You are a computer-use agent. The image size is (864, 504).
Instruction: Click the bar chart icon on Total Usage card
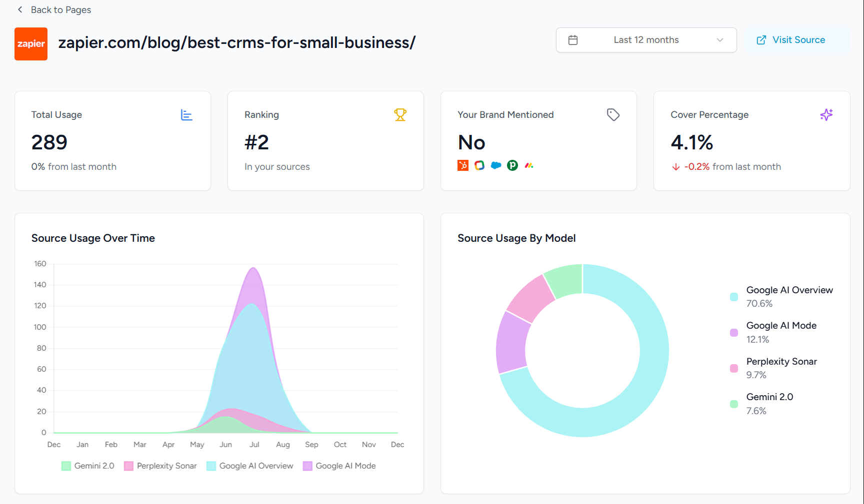186,114
